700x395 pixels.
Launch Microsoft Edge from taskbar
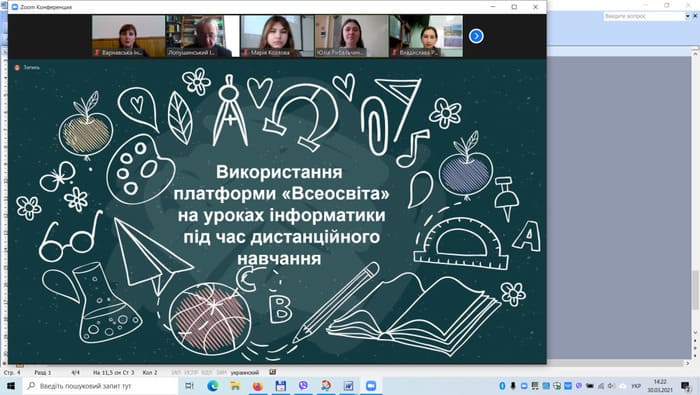click(212, 386)
